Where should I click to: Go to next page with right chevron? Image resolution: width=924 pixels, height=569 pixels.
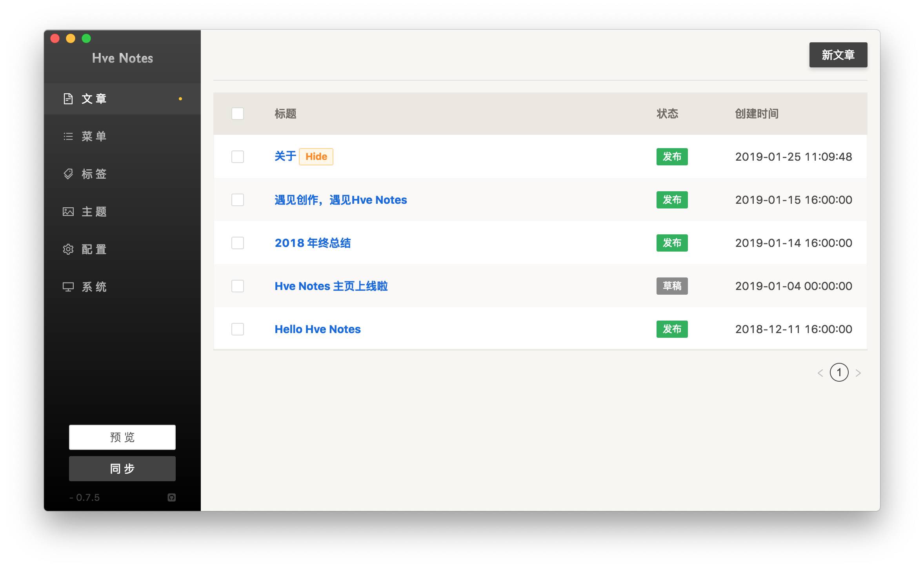click(858, 373)
